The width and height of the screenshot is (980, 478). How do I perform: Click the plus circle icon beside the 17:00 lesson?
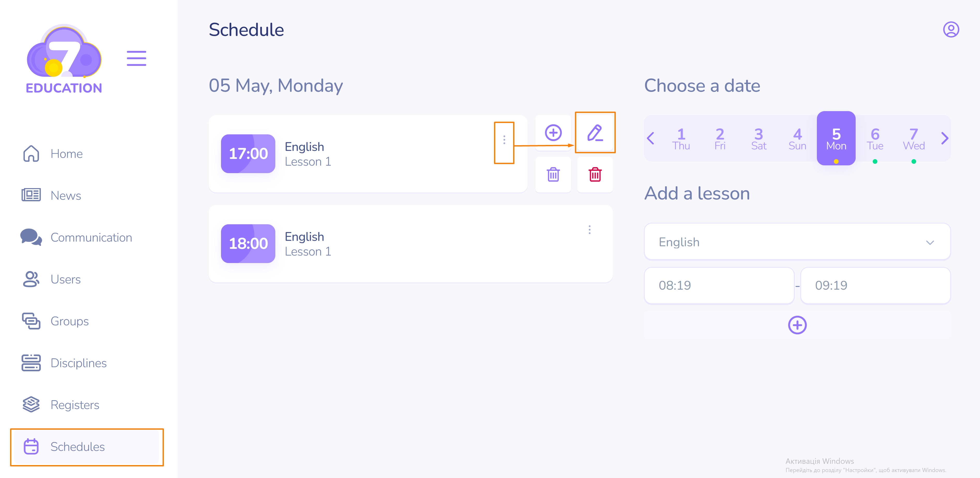(x=553, y=133)
